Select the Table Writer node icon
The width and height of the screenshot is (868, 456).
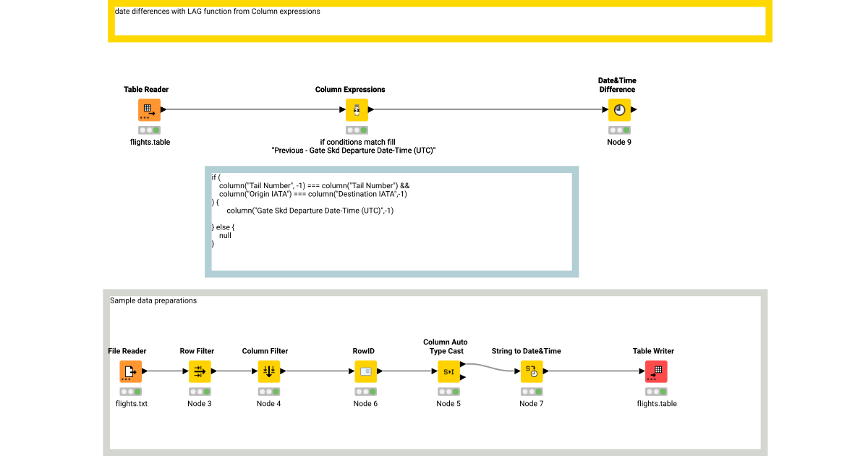click(x=656, y=371)
